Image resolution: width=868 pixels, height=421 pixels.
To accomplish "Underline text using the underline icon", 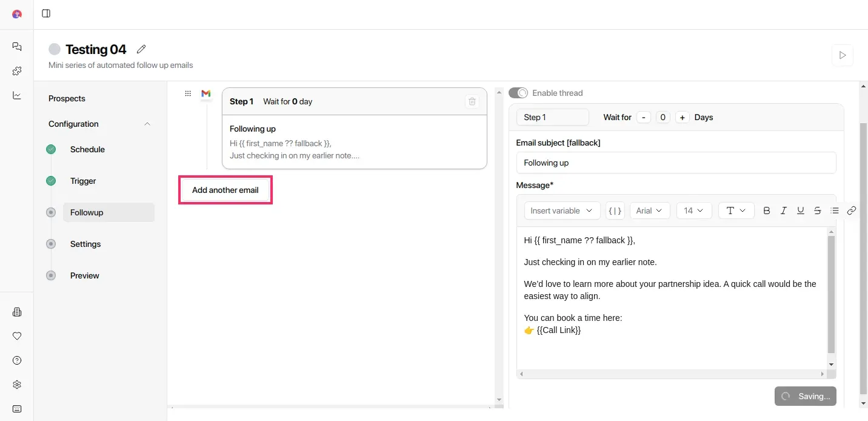I will (x=801, y=210).
